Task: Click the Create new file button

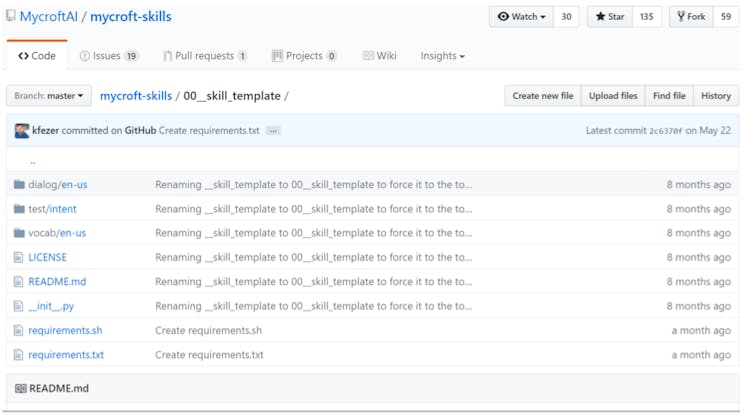Action: point(543,96)
